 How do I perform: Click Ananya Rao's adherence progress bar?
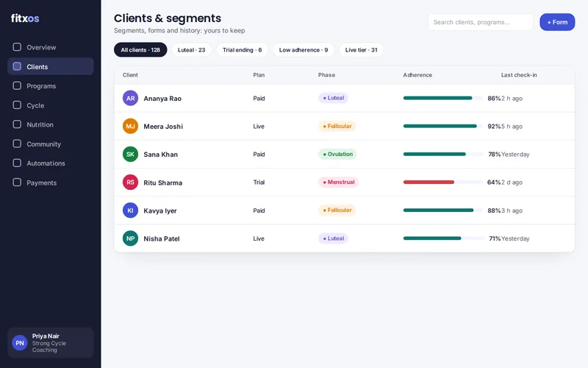[443, 98]
